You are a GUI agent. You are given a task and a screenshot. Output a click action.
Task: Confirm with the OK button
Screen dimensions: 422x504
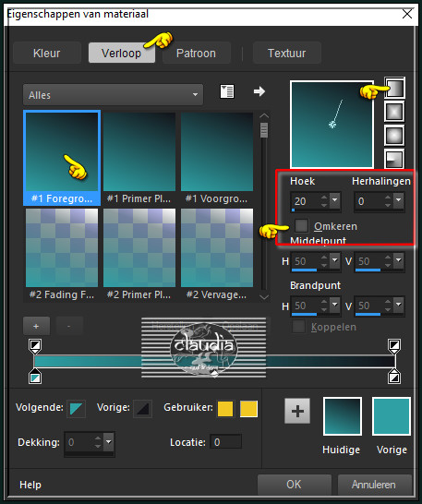pos(295,485)
